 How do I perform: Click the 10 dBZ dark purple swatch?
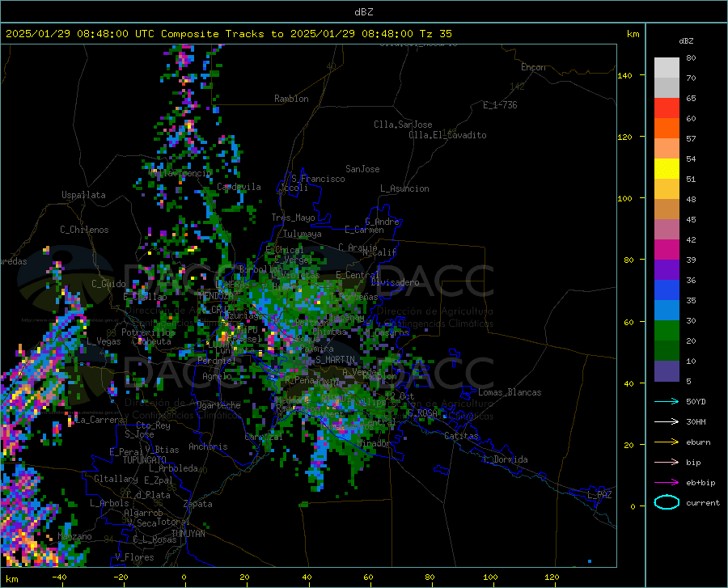[x=667, y=371]
